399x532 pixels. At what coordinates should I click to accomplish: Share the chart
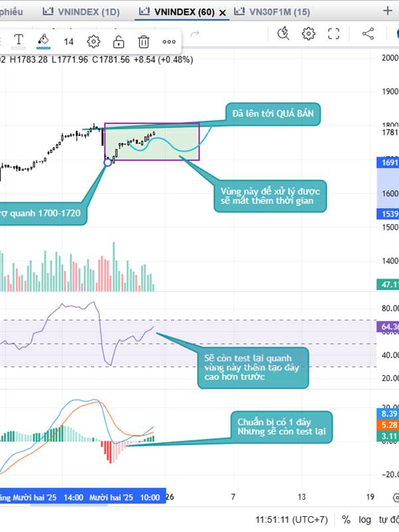368,33
